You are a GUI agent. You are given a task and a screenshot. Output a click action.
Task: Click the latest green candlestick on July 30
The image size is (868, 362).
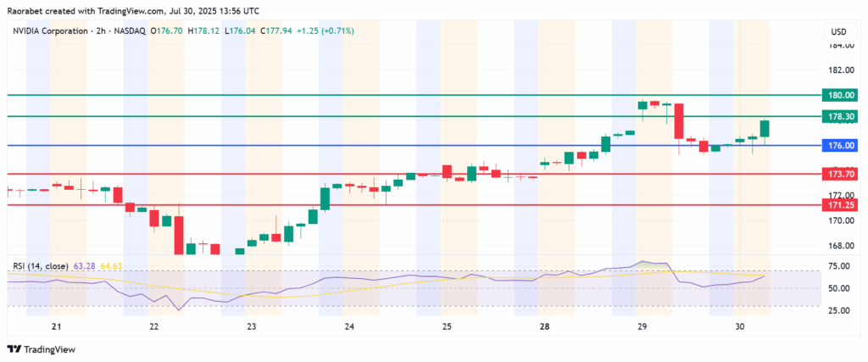(x=765, y=128)
